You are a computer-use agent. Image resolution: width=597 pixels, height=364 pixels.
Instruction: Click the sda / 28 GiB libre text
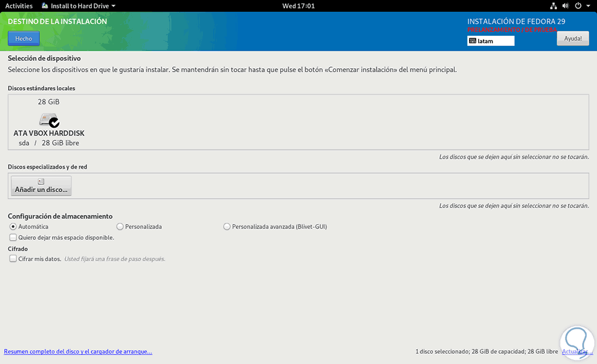pyautogui.click(x=49, y=143)
